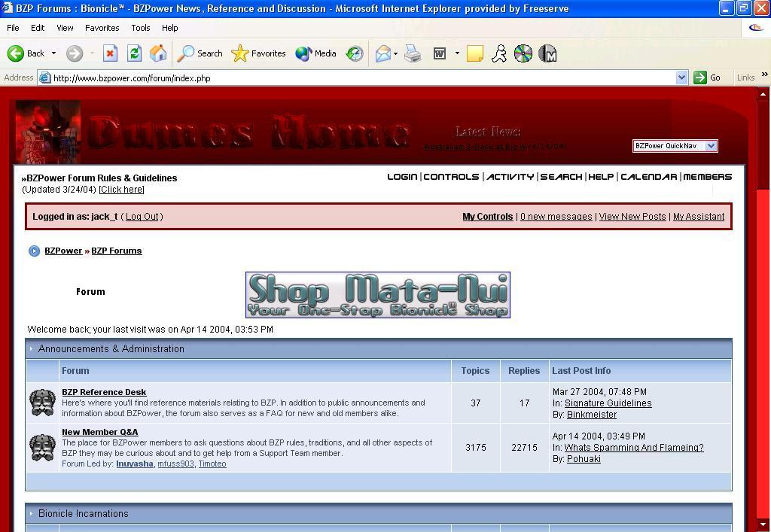Open Signature Guidelines topic link
Screen dimensions: 771x532
608,403
